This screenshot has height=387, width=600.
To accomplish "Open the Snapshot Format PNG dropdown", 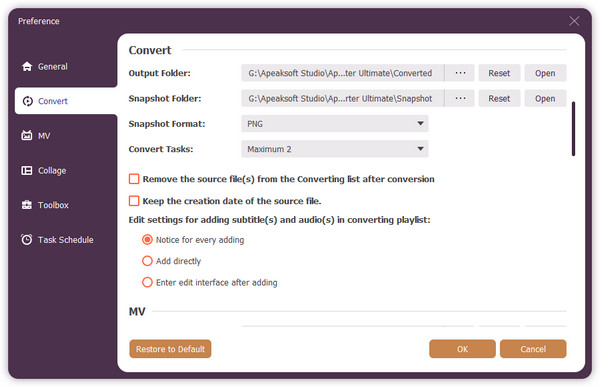I will pyautogui.click(x=334, y=124).
